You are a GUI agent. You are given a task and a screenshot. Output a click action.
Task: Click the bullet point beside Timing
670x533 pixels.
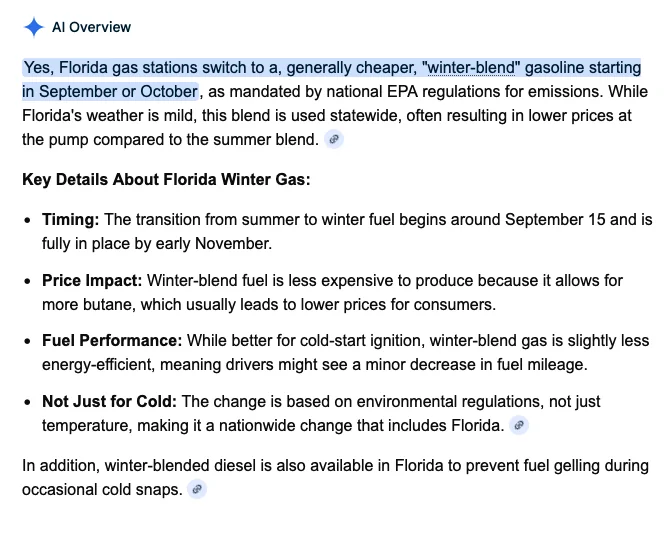tap(28, 221)
